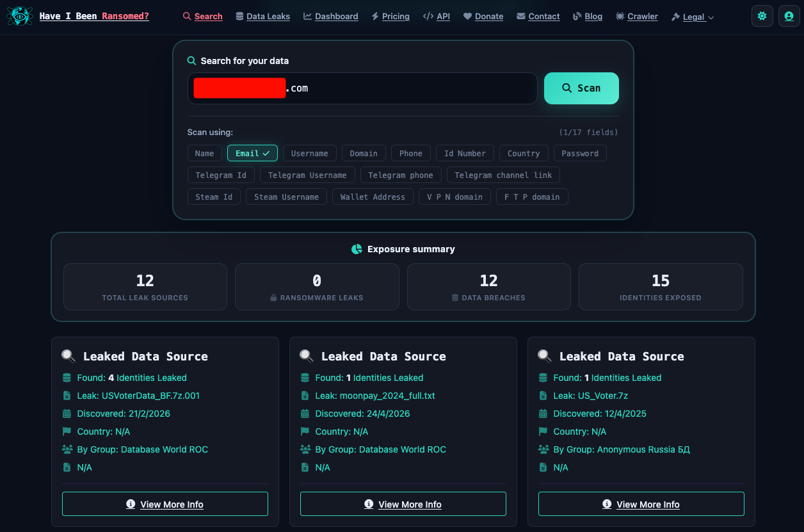Click the magnifier icon on US_Voter.7z card

coord(545,356)
